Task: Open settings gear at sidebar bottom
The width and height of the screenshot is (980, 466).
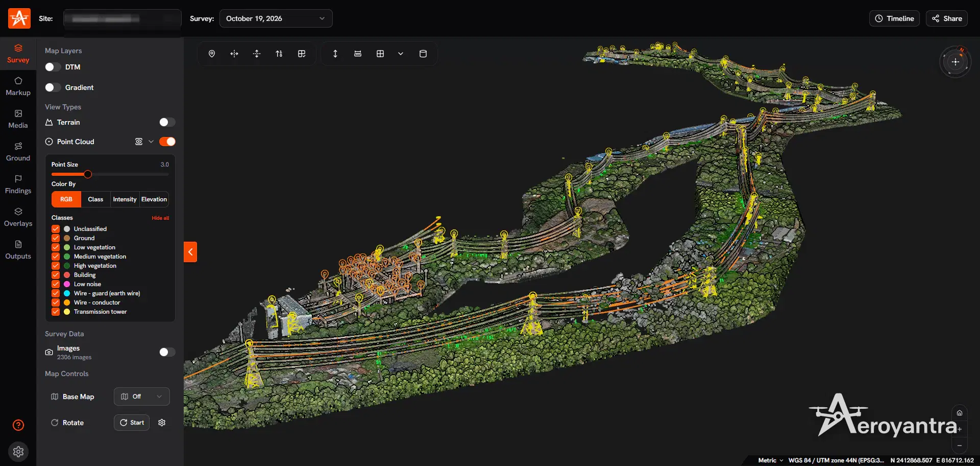Action: point(18,452)
